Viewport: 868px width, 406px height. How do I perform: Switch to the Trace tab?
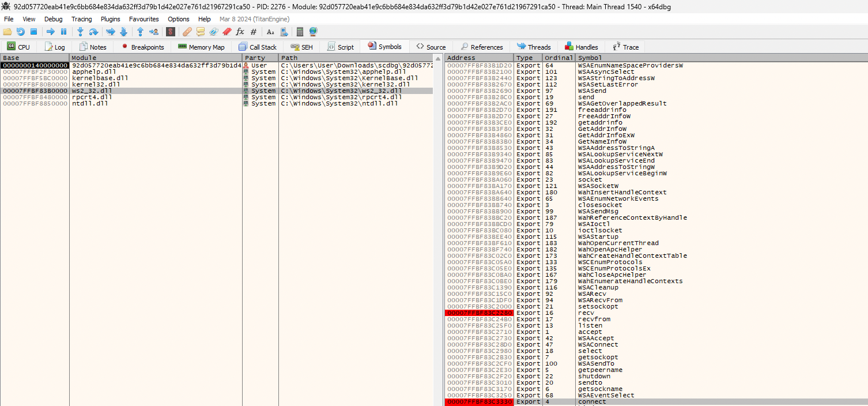pyautogui.click(x=625, y=47)
